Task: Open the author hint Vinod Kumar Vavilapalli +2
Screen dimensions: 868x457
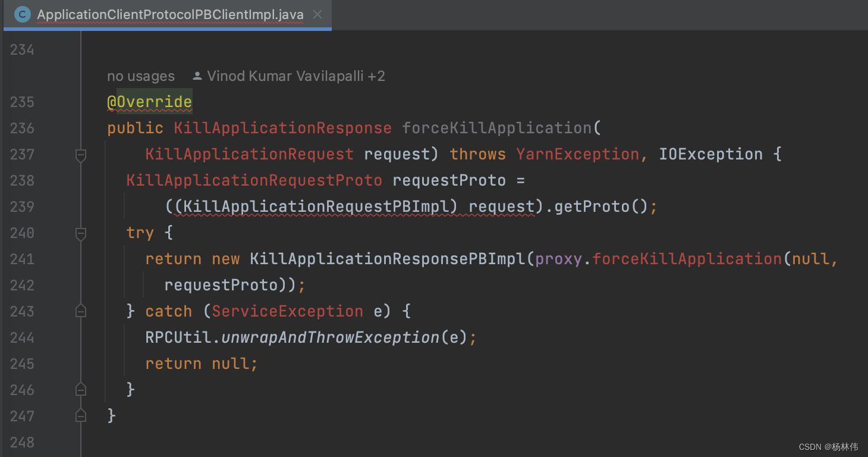Action: click(x=296, y=76)
